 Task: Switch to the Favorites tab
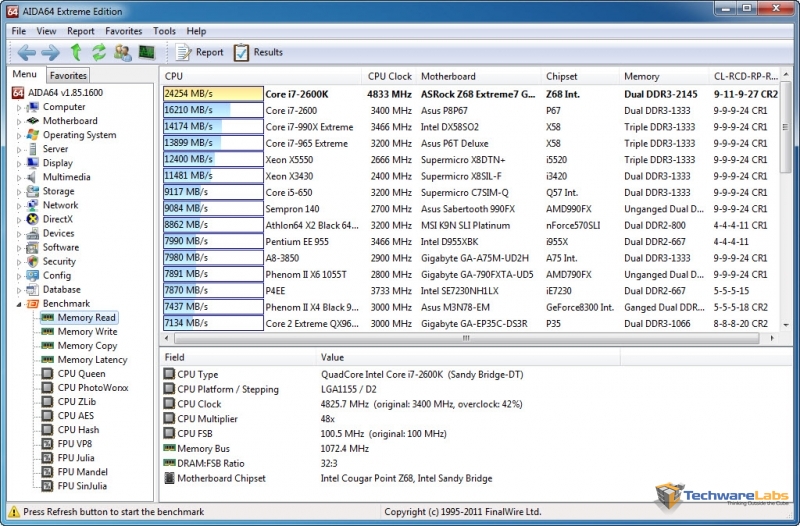point(68,75)
